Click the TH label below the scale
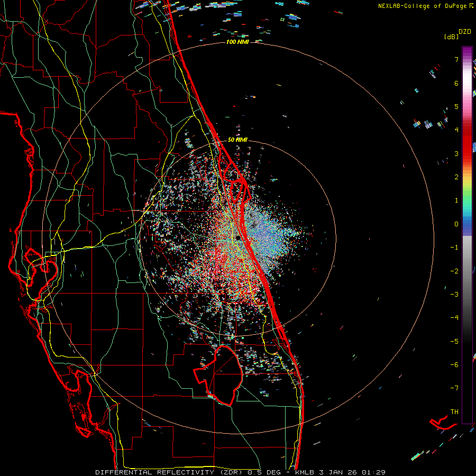The image size is (476, 476). click(x=454, y=412)
